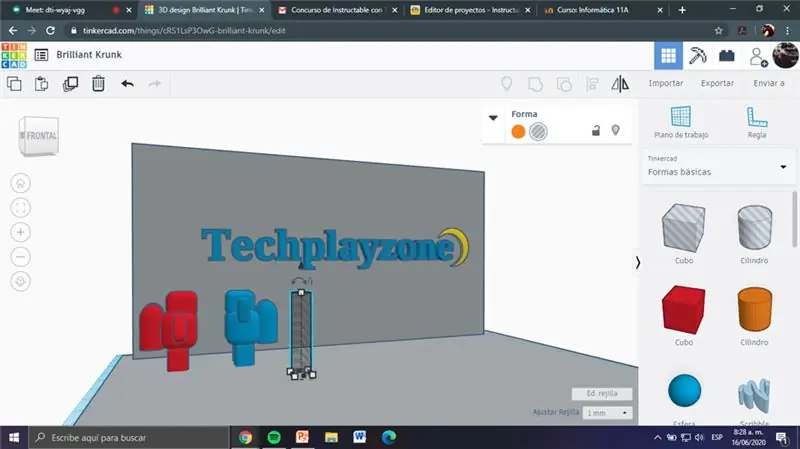The height and width of the screenshot is (449, 800).
Task: Select the Regla ruler tool
Action: tap(757, 122)
